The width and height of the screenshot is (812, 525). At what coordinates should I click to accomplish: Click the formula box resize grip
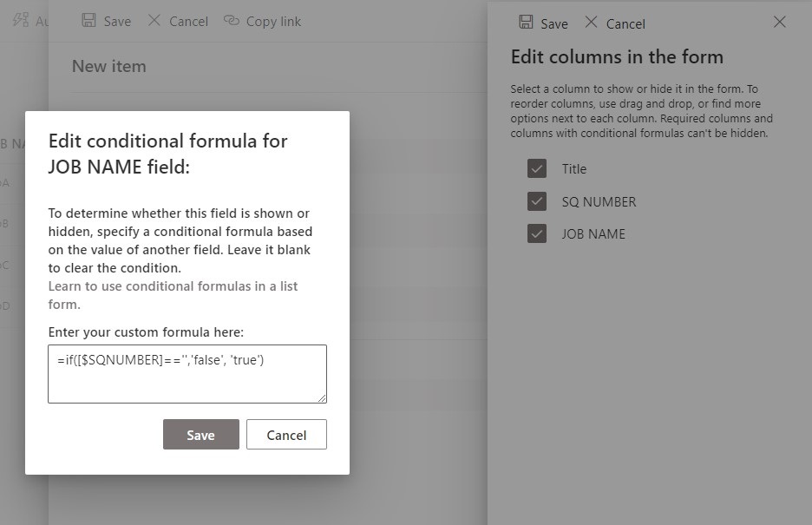[323, 398]
